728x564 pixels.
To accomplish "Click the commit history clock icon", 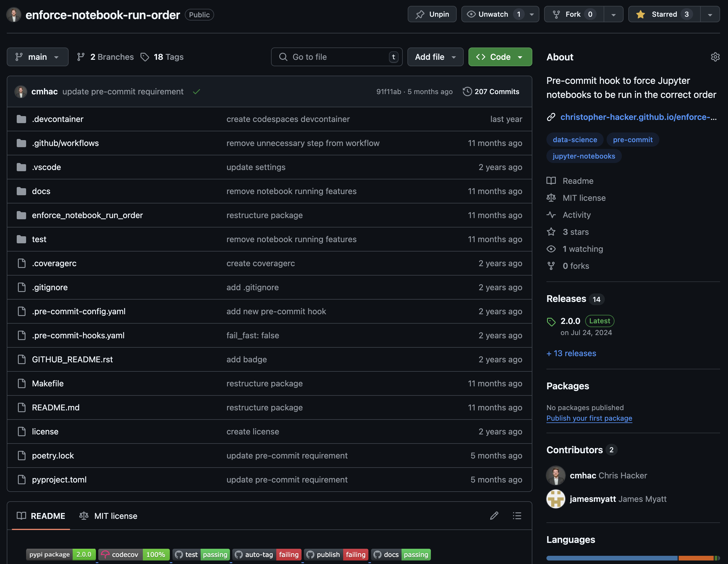I will point(467,92).
